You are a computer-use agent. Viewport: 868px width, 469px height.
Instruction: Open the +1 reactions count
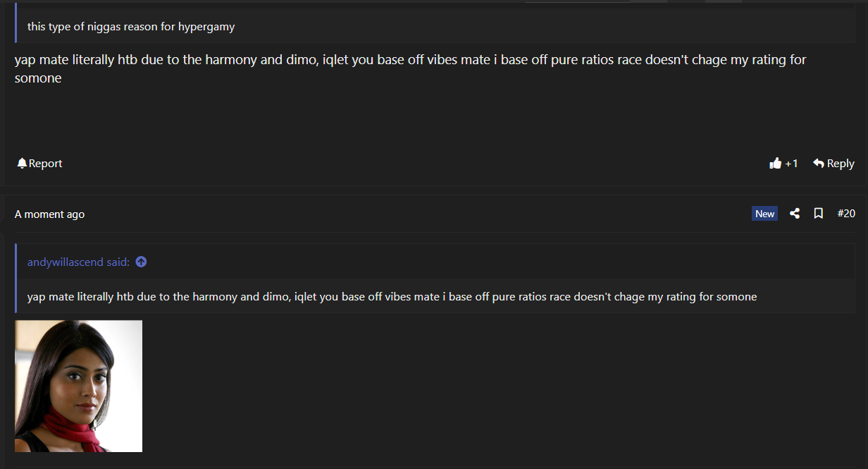click(x=791, y=164)
